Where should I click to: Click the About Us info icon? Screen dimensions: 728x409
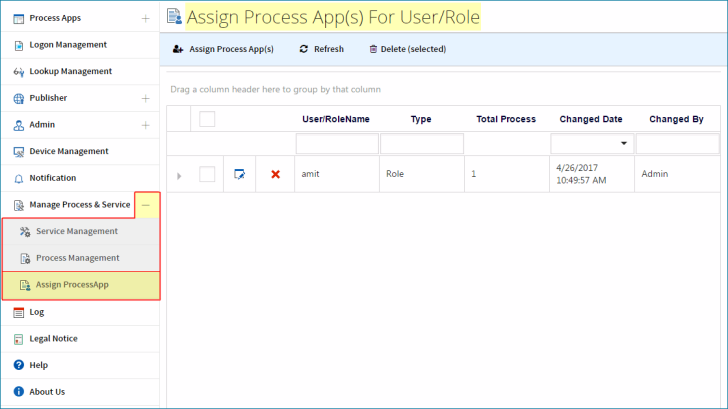tap(19, 392)
